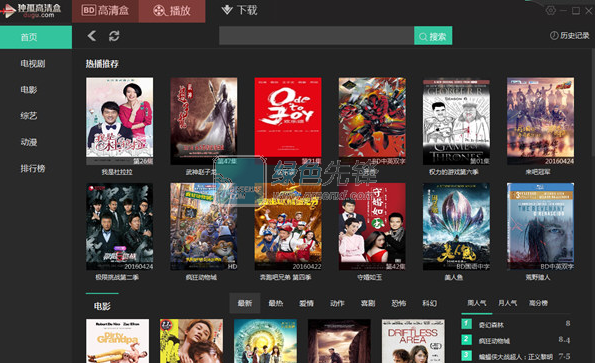Open 综艺 category in sidebar

coord(29,116)
